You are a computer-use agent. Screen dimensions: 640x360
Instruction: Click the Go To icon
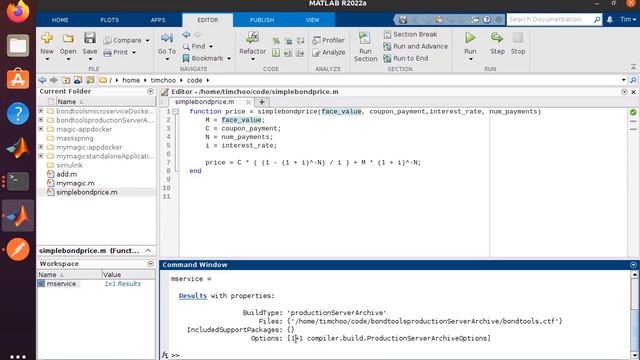[x=167, y=38]
